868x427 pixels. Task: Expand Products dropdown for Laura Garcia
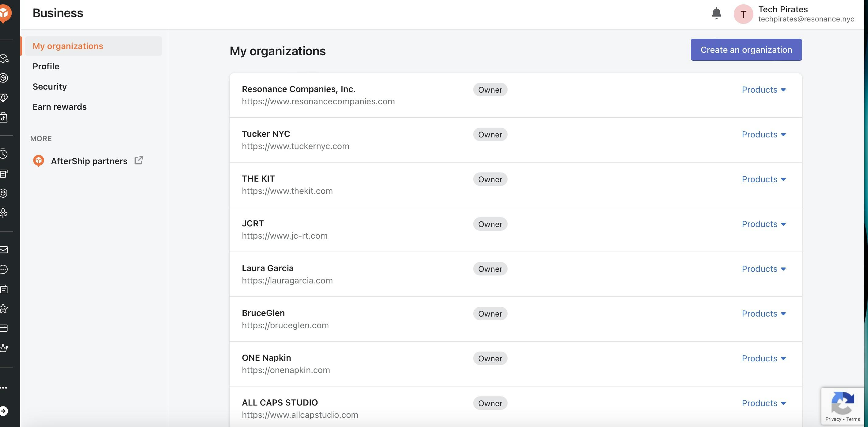pyautogui.click(x=763, y=269)
